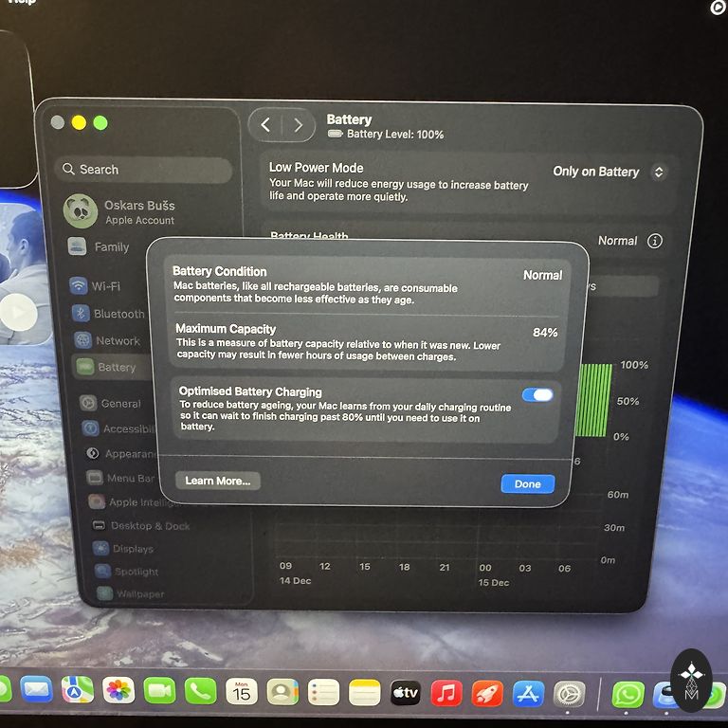Image resolution: width=728 pixels, height=728 pixels.
Task: Click the Search field in the sidebar
Action: coord(144,170)
